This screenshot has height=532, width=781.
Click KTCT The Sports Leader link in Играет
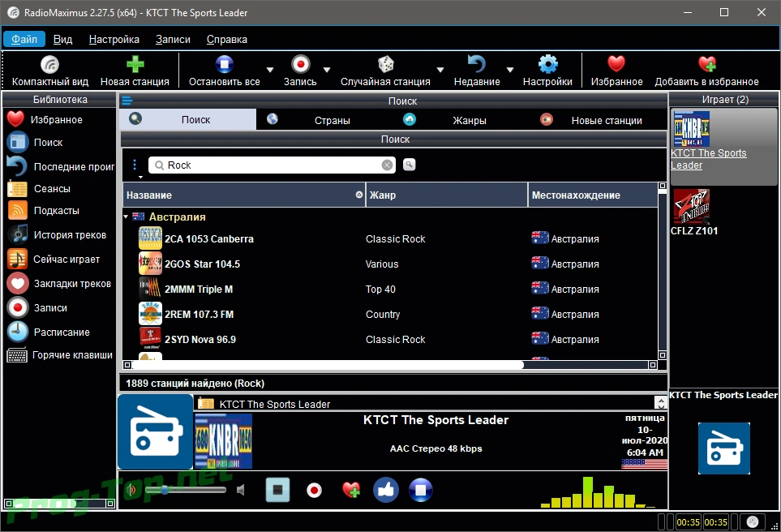(x=708, y=159)
